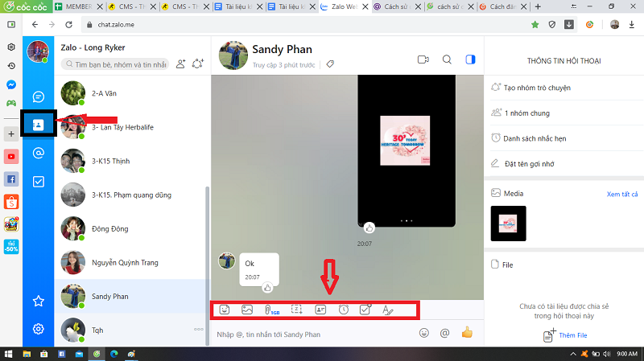
Task: Open Zalo settings gear in blue sidebar
Action: tap(38, 329)
